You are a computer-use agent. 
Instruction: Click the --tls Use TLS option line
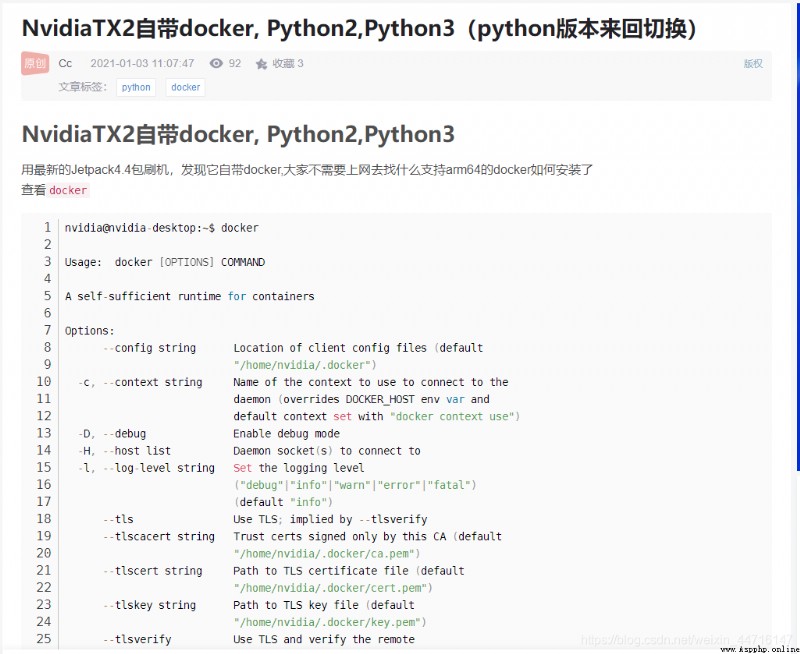click(265, 519)
